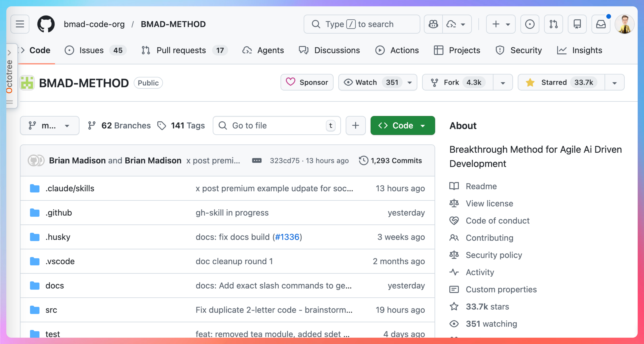The image size is (644, 344).
Task: Click the GitHub Octocat logo
Action: tap(46, 24)
